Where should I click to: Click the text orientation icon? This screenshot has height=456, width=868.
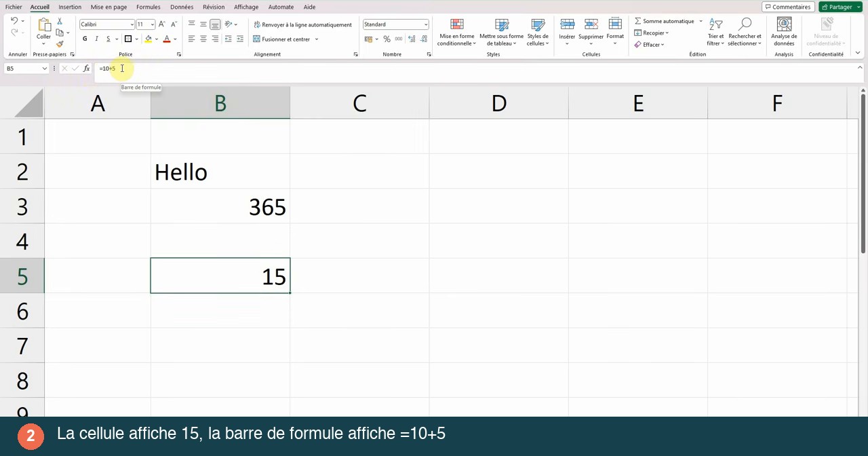(229, 24)
